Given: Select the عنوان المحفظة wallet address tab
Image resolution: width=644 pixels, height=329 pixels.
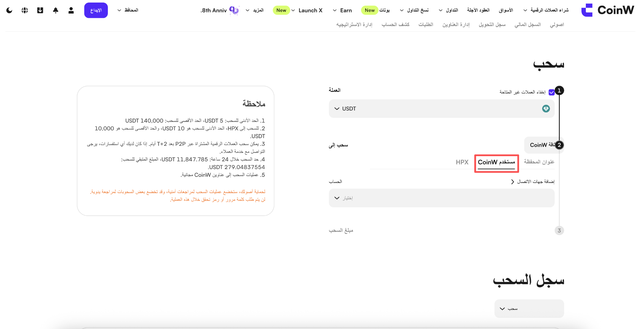Looking at the screenshot, I should (539, 162).
